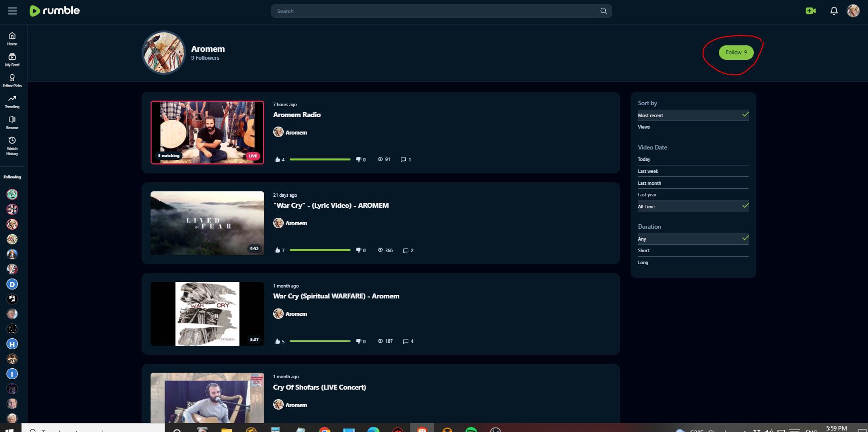868x432 pixels.
Task: Click the Home sidebar icon
Action: coord(12,38)
